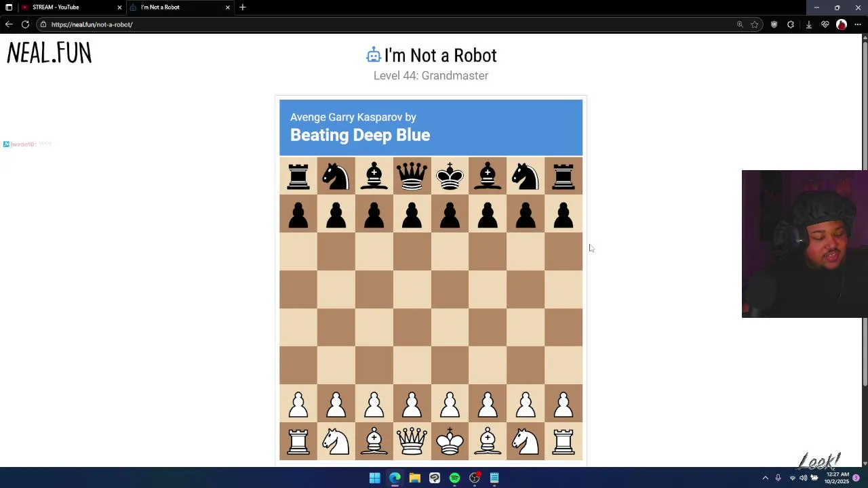This screenshot has width=868, height=488.
Task: Select the white pawn on h2
Action: pyautogui.click(x=564, y=404)
